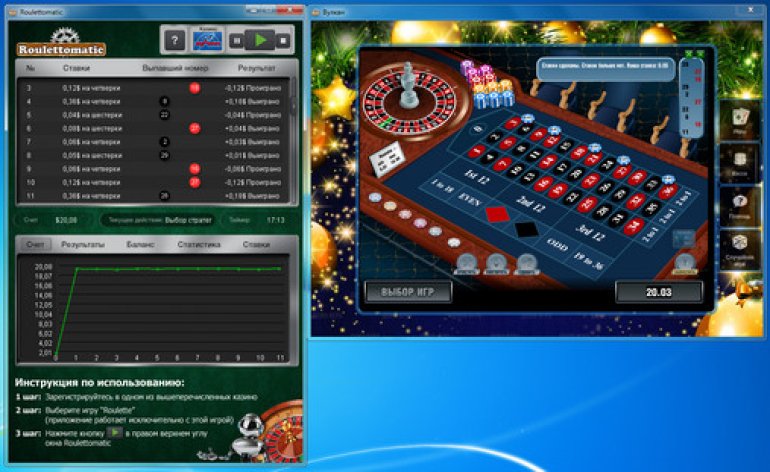Select row 5 bet 0,04$ на шестерки
This screenshot has height=472, width=770.
[x=92, y=115]
